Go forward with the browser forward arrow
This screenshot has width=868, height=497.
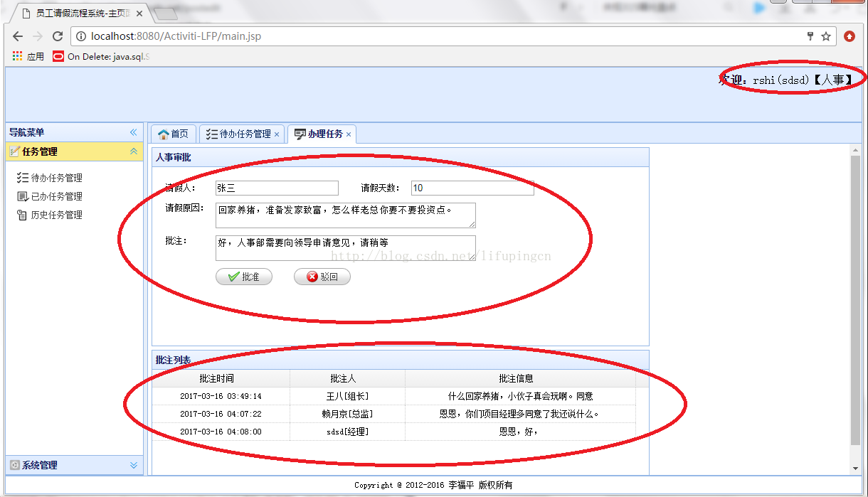(38, 36)
